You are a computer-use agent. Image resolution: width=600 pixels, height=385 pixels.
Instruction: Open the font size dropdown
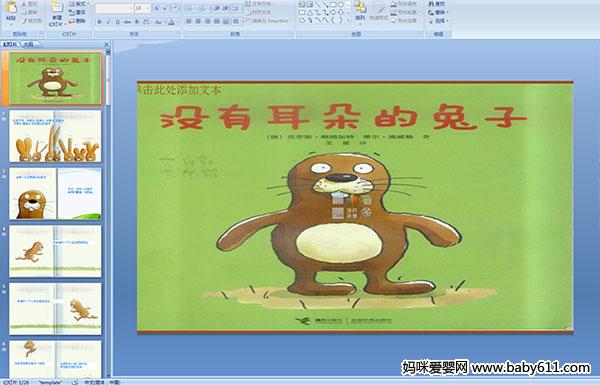[x=148, y=8]
